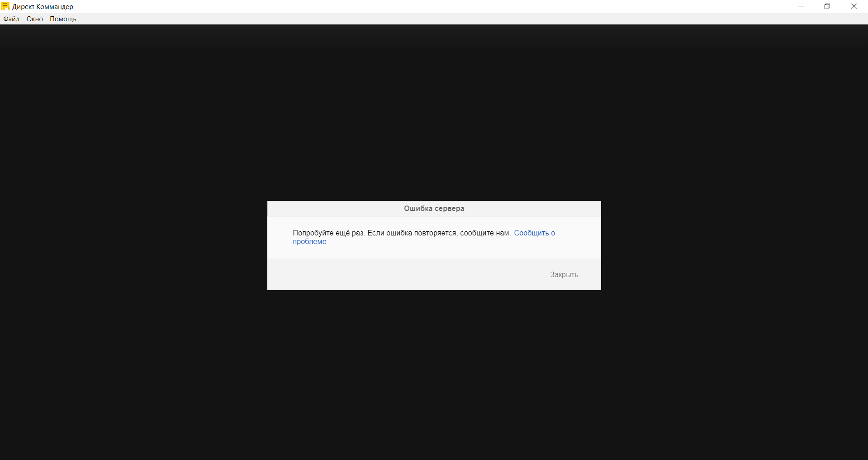Restore down the application window
Image resolution: width=868 pixels, height=460 pixels.
pyautogui.click(x=827, y=6)
